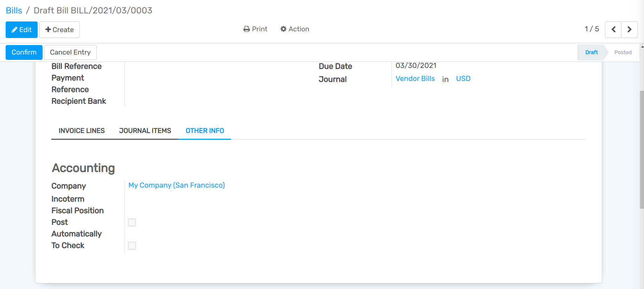Toggle Post Automatically checkbox
This screenshot has height=289, width=644.
pos(132,222)
